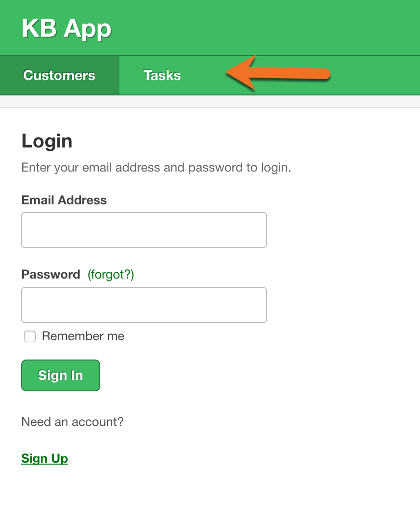
Task: Click the Remember me label text
Action: 83,336
